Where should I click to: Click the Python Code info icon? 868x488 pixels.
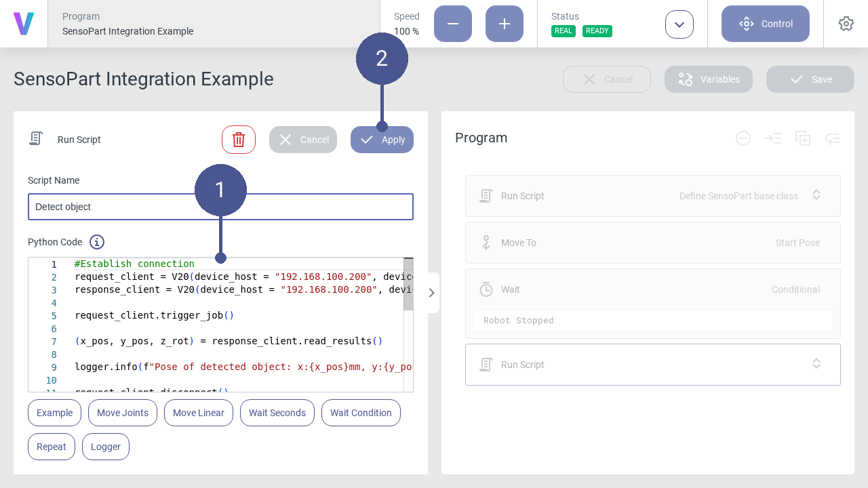97,242
